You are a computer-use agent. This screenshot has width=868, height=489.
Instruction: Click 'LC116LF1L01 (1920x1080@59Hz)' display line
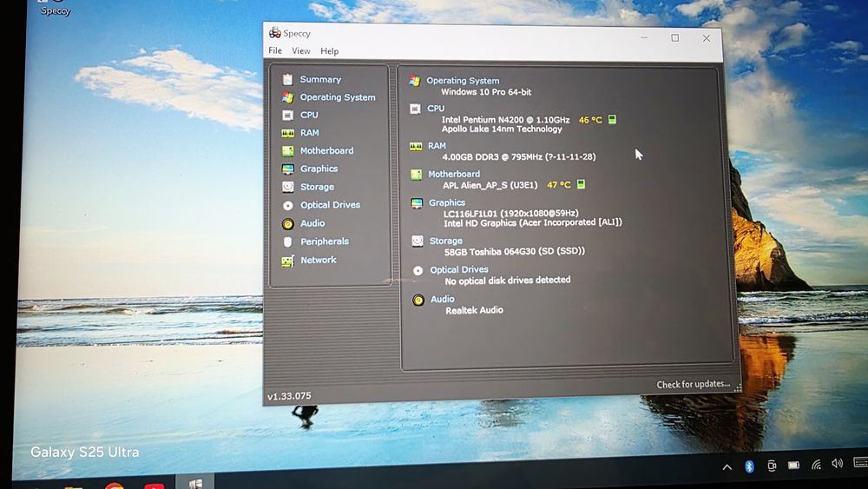coord(511,213)
